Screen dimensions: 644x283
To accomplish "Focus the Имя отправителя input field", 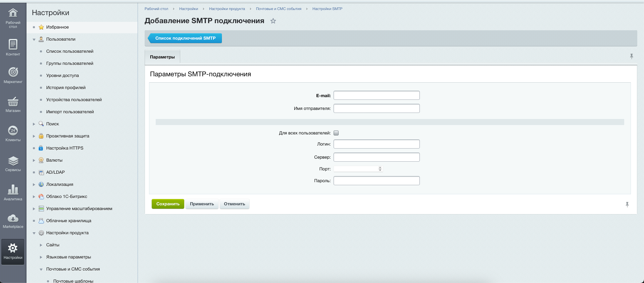I will click(x=377, y=109).
